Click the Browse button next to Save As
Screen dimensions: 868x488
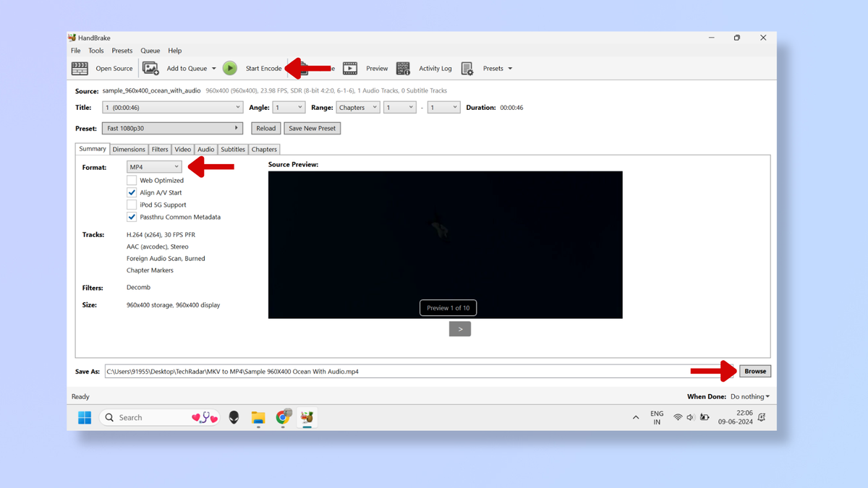click(x=754, y=371)
